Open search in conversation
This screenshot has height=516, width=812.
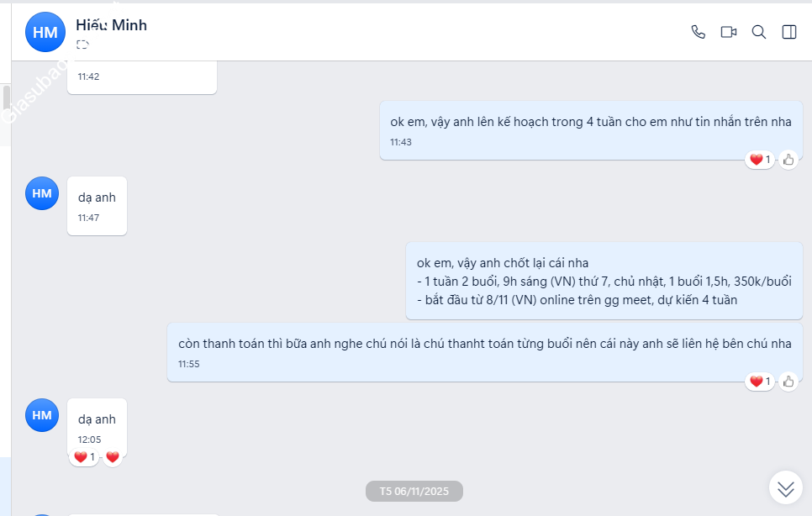758,32
